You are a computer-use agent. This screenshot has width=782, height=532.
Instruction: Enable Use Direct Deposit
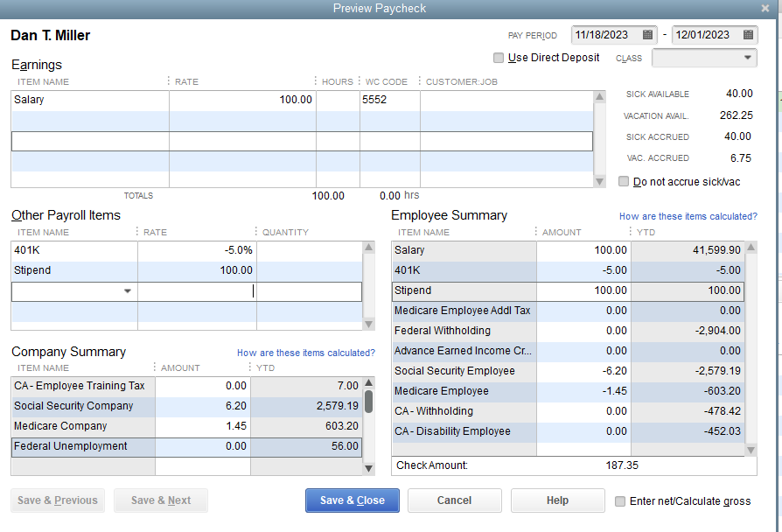click(499, 57)
